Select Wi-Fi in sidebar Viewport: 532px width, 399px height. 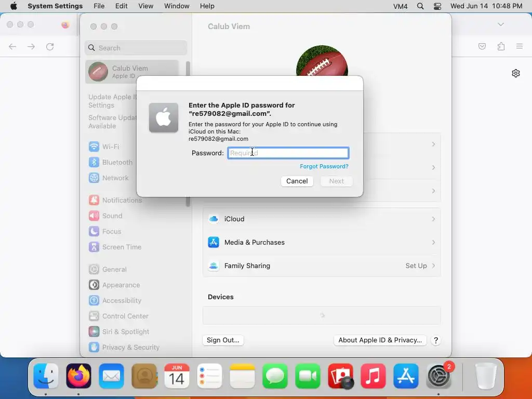tap(104, 147)
